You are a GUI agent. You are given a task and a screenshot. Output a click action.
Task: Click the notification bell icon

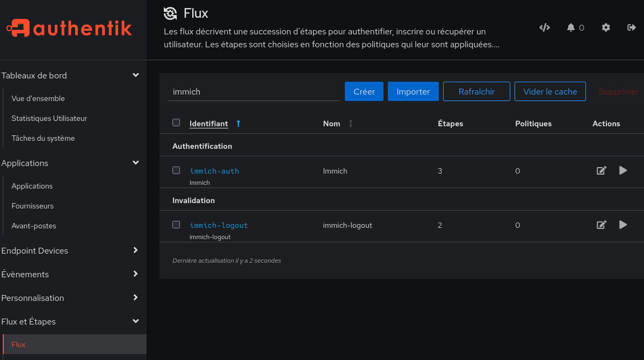coord(570,27)
